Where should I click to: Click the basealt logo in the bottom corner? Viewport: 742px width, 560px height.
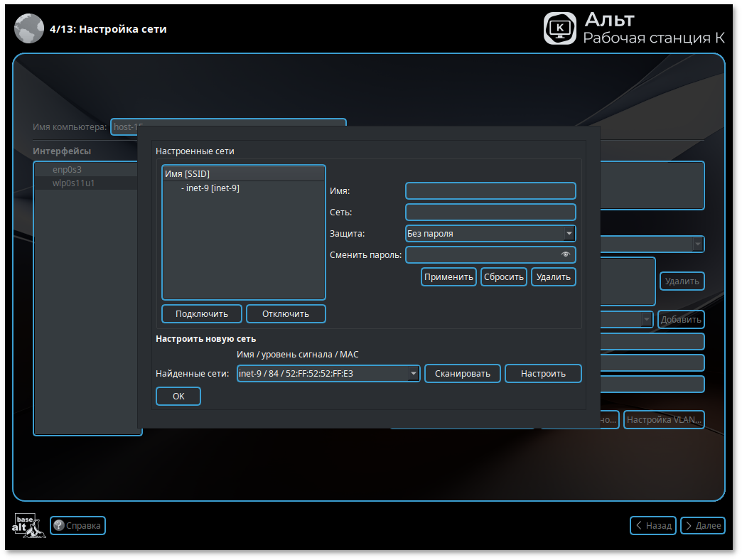pos(28,525)
